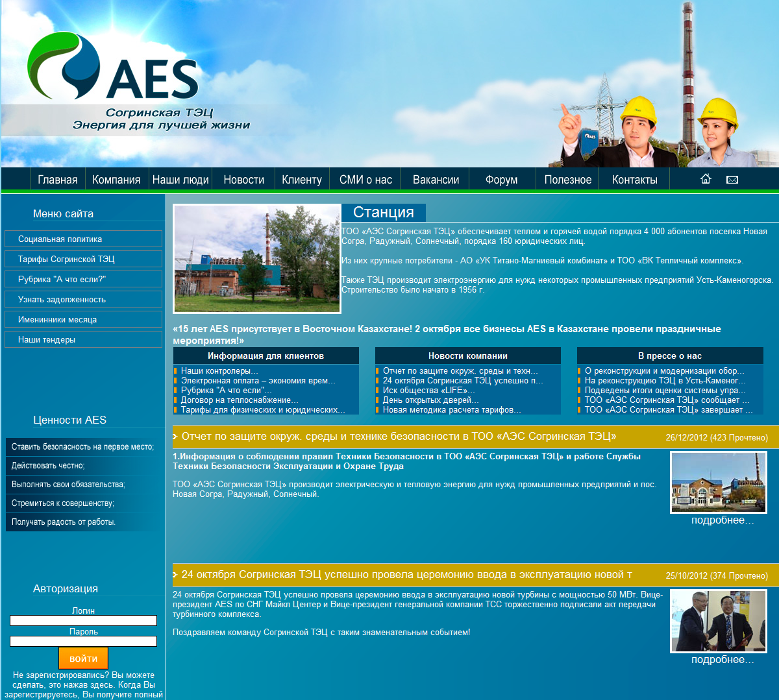The image size is (779, 700).
Task: Click Получать радость от работы. value
Action: tap(64, 522)
